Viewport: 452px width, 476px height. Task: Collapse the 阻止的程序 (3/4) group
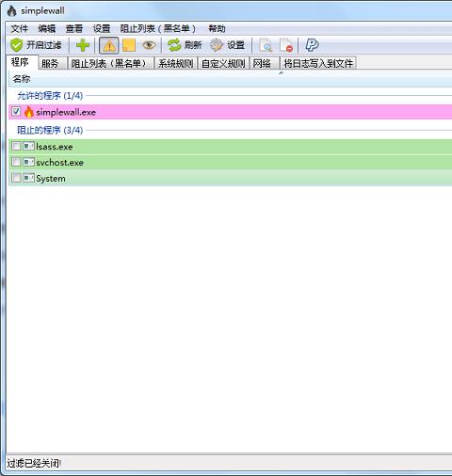point(50,130)
